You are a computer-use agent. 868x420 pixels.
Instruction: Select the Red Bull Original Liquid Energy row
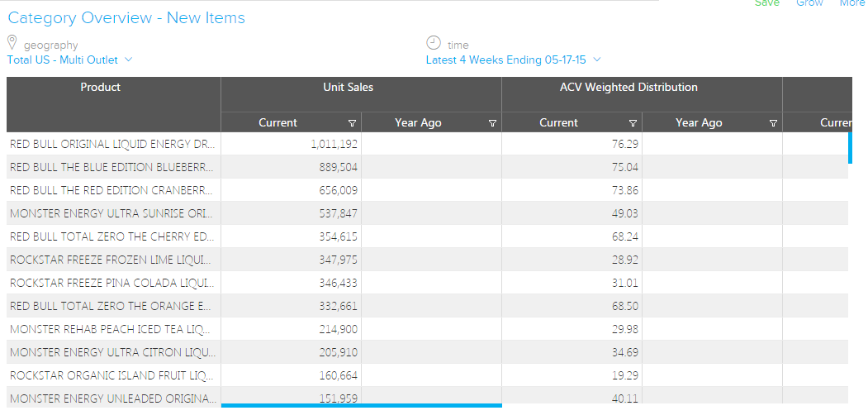[111, 144]
